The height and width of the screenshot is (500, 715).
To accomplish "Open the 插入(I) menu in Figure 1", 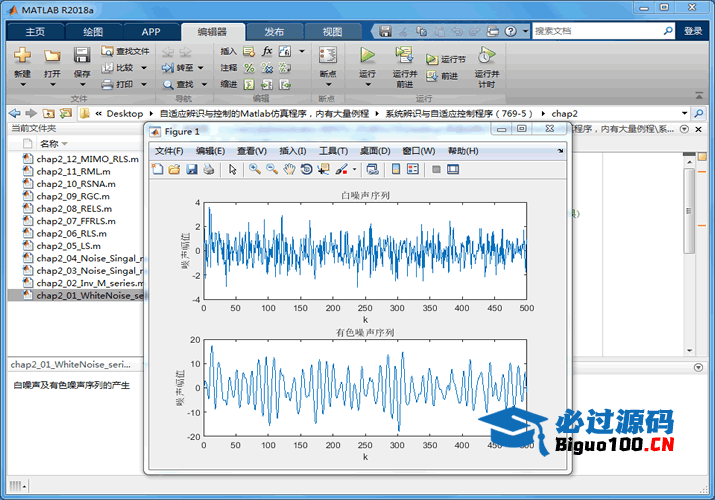I will click(x=293, y=151).
